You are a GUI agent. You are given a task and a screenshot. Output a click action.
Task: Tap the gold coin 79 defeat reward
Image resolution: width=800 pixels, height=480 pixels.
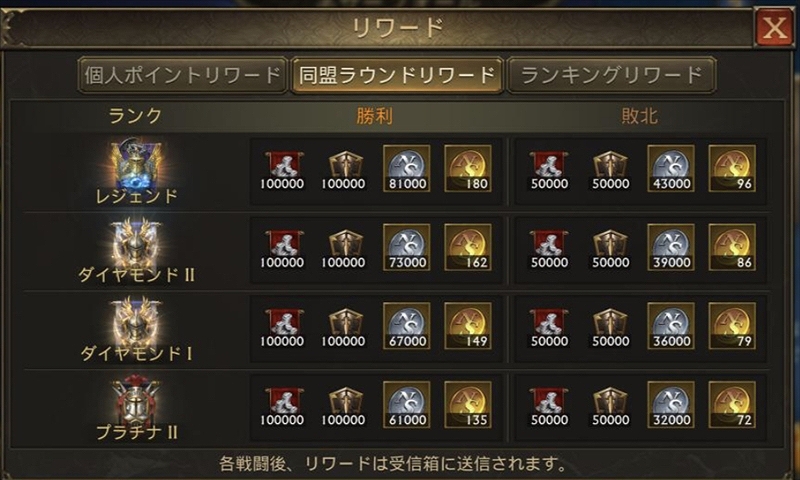[x=732, y=325]
